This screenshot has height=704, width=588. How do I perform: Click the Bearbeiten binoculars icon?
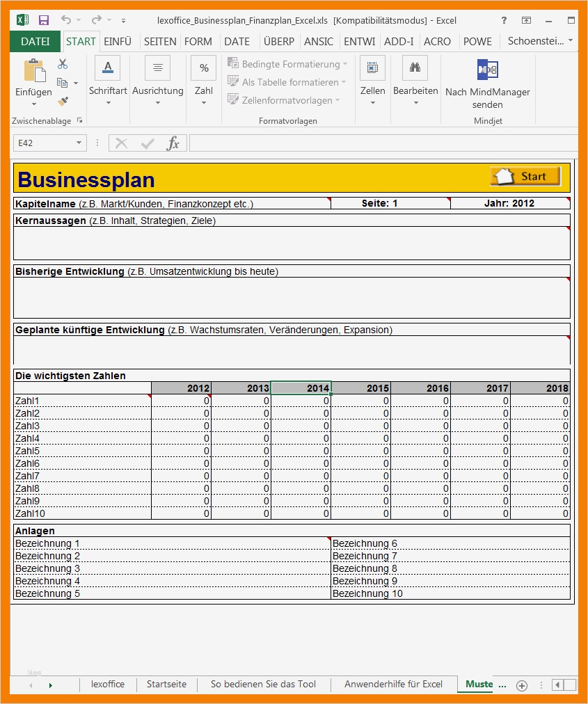(415, 67)
